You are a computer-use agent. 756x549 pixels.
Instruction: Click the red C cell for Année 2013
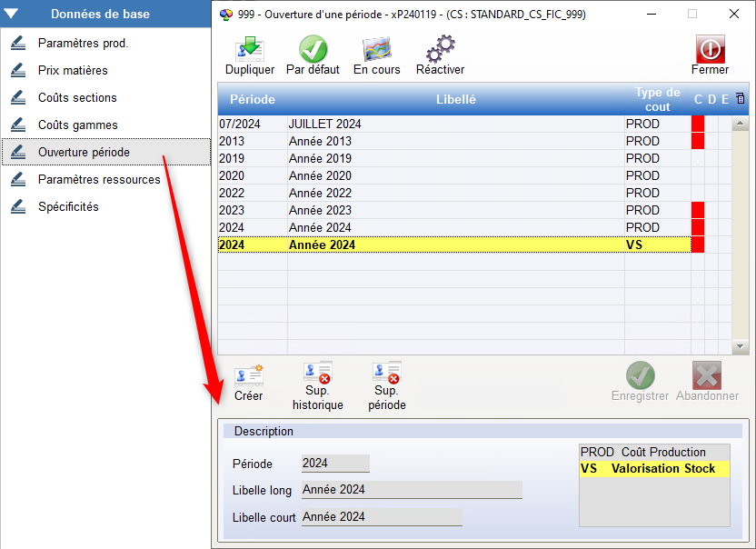698,141
